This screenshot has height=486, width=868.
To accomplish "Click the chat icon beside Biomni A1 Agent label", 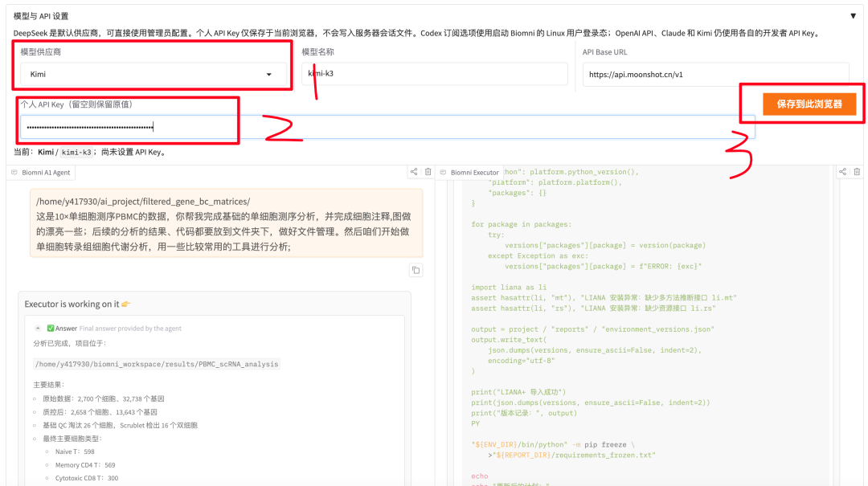I will pos(14,173).
